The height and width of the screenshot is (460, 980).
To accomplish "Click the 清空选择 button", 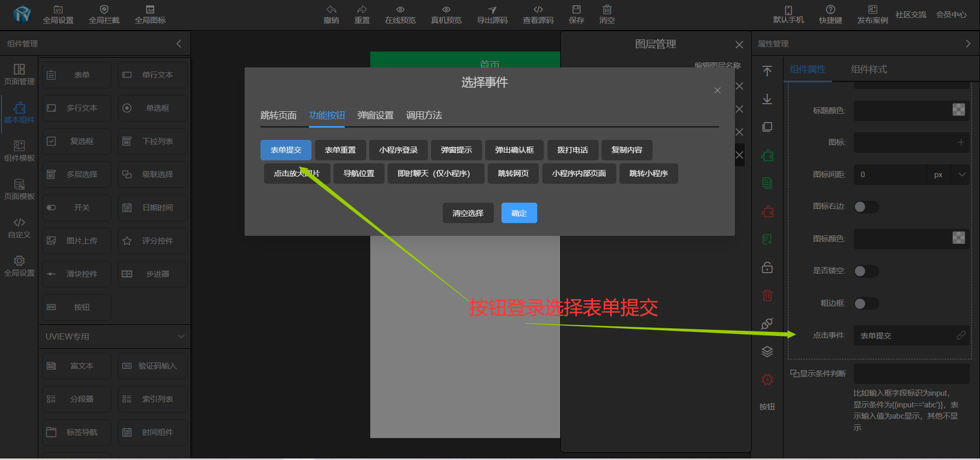I will pyautogui.click(x=468, y=213).
